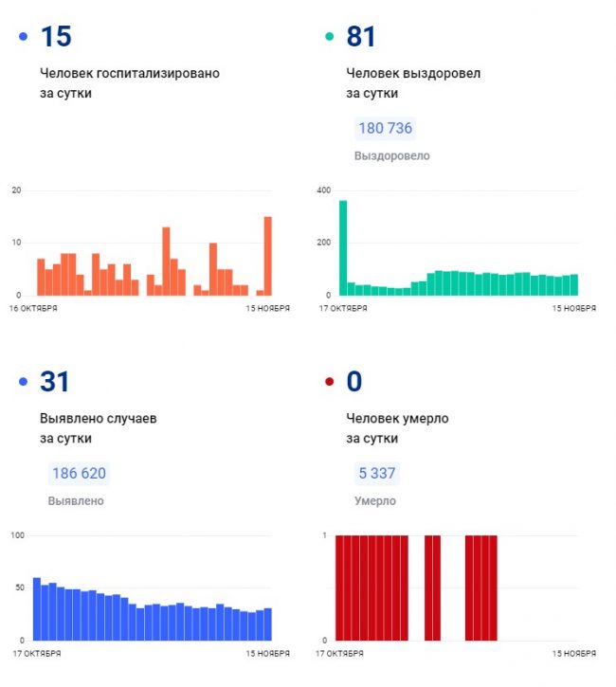
Task: Select the 186 620 detected total badge
Action: coord(78,473)
